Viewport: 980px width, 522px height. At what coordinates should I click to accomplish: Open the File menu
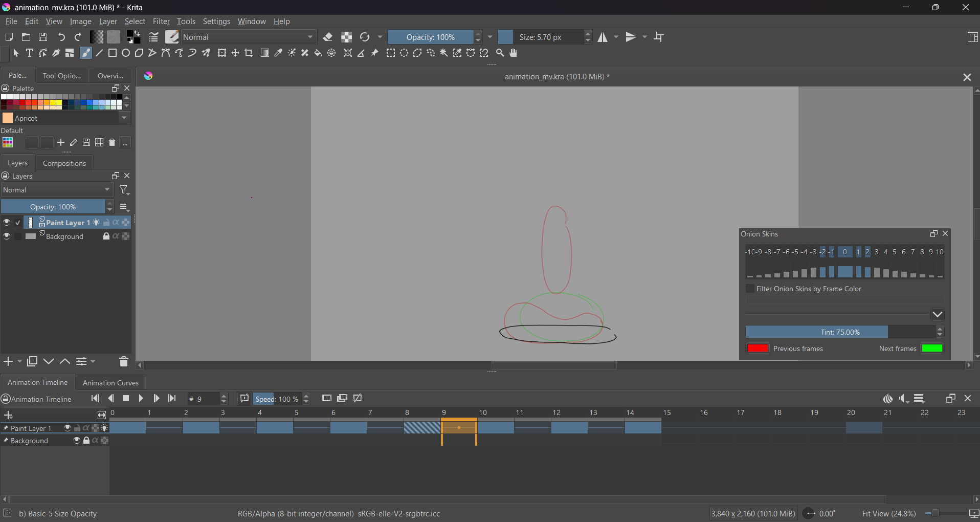click(11, 21)
